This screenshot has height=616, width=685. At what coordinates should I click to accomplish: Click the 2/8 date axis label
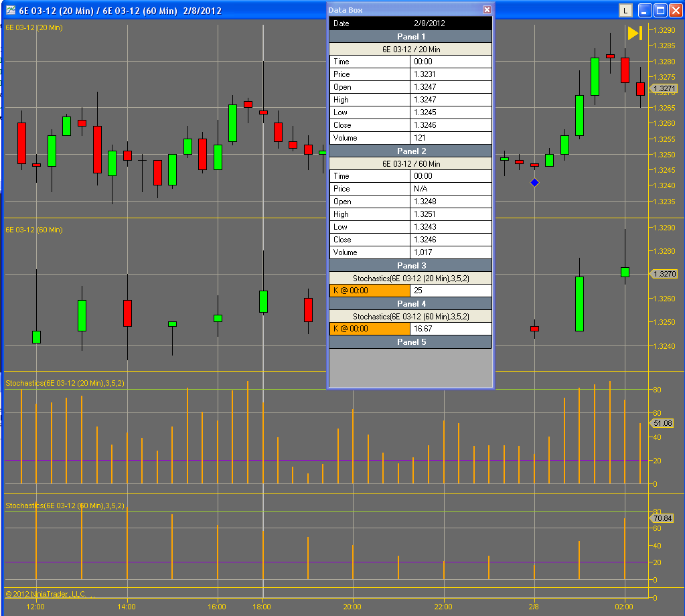click(534, 607)
